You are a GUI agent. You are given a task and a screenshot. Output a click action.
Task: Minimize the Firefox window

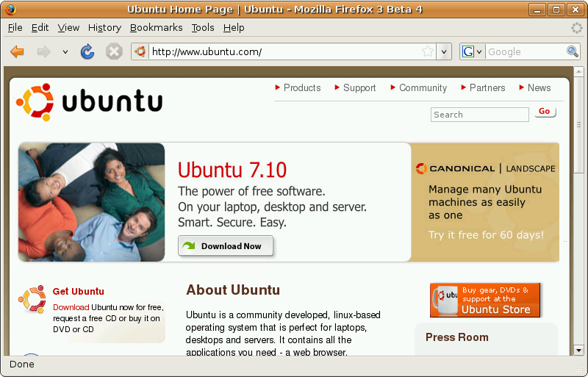(x=537, y=10)
